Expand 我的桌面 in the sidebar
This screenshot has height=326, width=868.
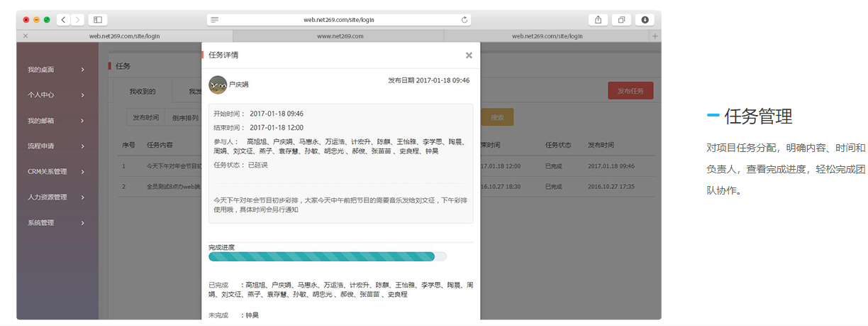57,70
